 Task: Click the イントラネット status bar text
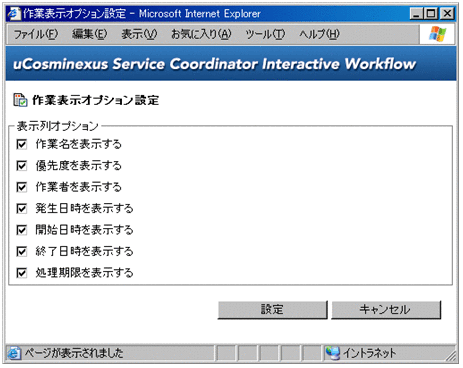tap(370, 353)
